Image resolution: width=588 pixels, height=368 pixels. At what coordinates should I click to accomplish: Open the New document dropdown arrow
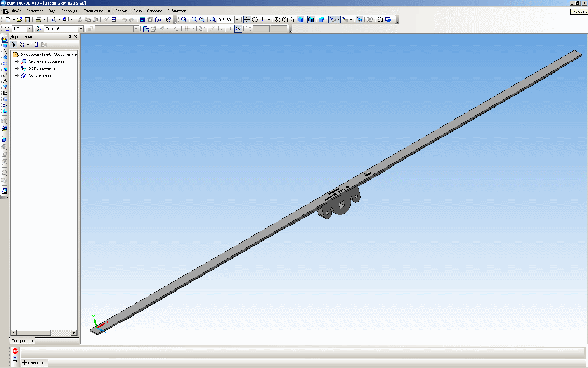pyautogui.click(x=14, y=20)
